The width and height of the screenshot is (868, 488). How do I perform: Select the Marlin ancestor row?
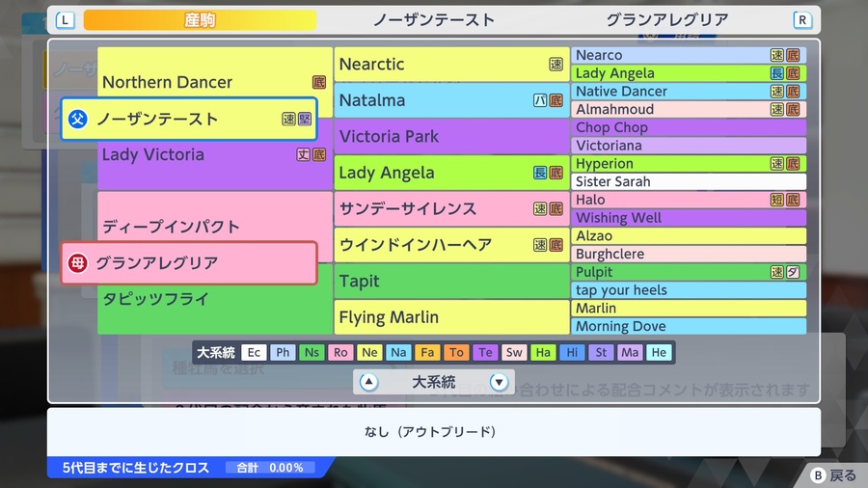(689, 309)
